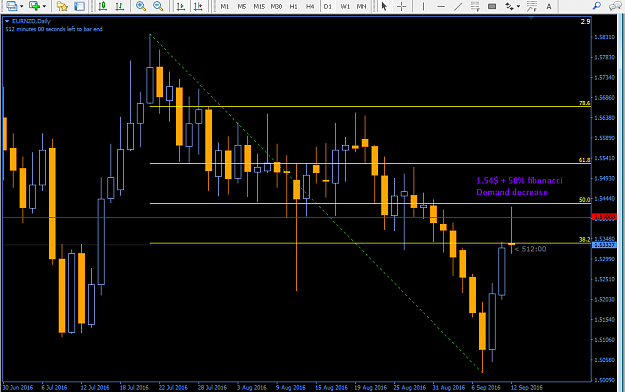Select the W1 timeframe

pyautogui.click(x=345, y=6)
